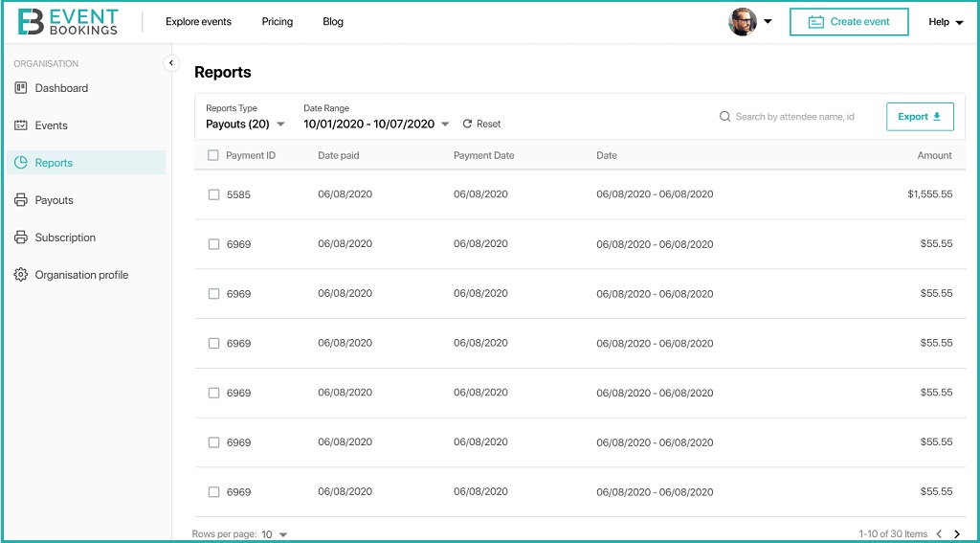Toggle the select-all checkbox in header
980x543 pixels.
pyautogui.click(x=213, y=155)
